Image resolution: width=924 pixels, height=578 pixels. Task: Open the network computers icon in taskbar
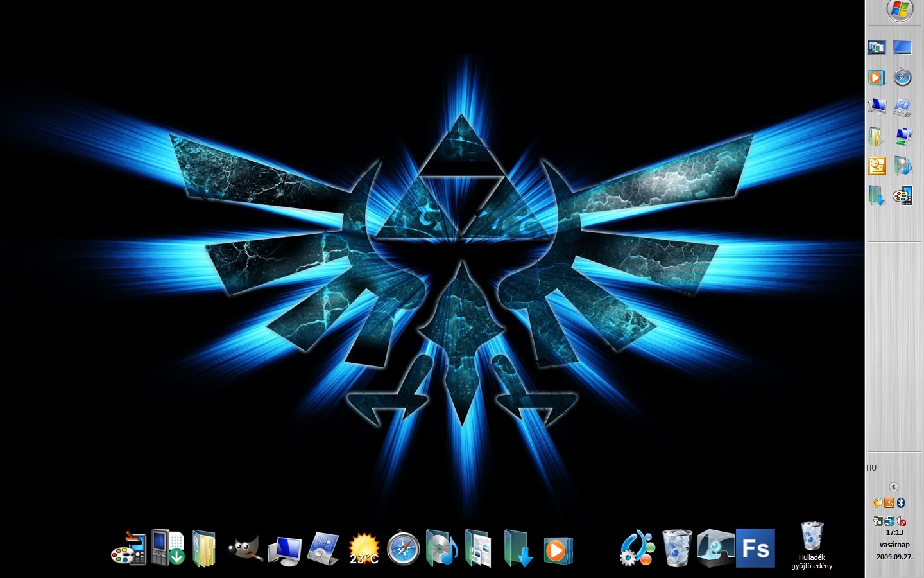click(903, 136)
